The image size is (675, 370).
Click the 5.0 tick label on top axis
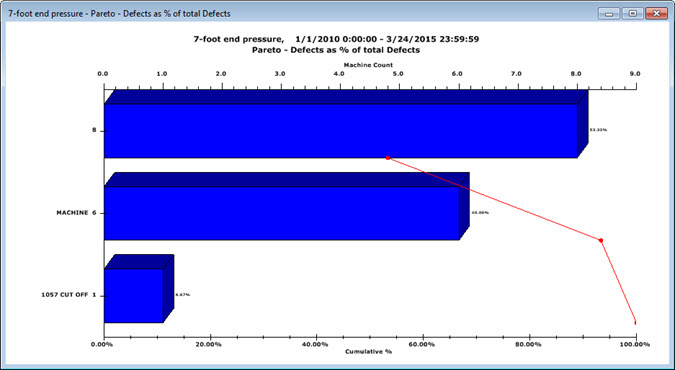(x=398, y=74)
